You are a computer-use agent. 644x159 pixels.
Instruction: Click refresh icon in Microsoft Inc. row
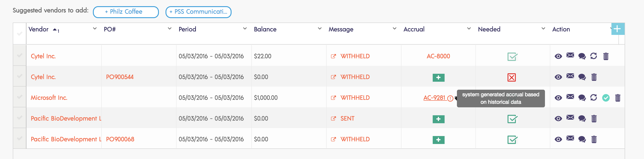tap(594, 97)
